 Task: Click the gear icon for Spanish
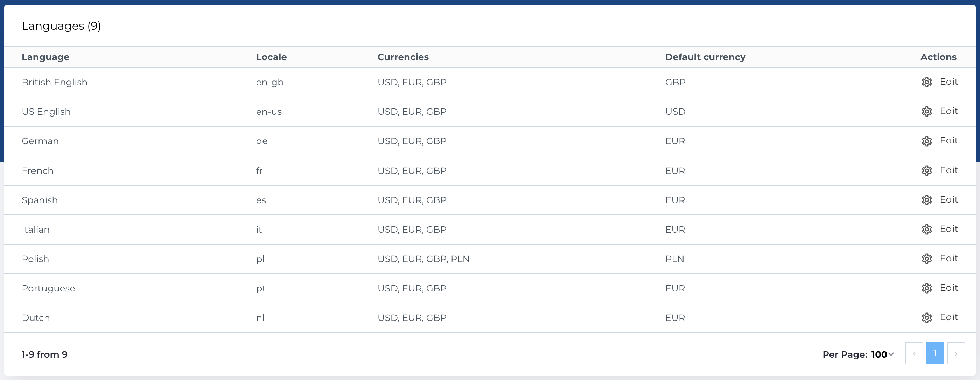(926, 200)
